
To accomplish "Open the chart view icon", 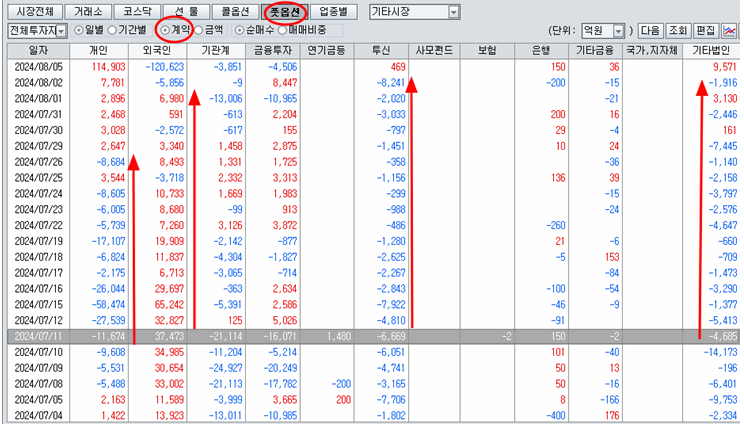I will point(731,31).
